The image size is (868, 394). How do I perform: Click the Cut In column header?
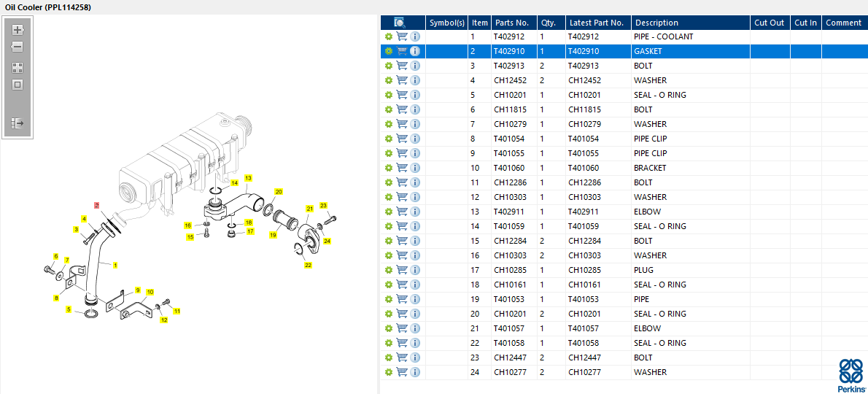[x=805, y=23]
